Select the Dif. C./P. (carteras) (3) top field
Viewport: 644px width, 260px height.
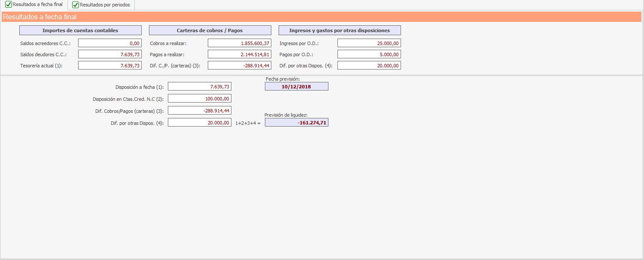click(x=240, y=65)
